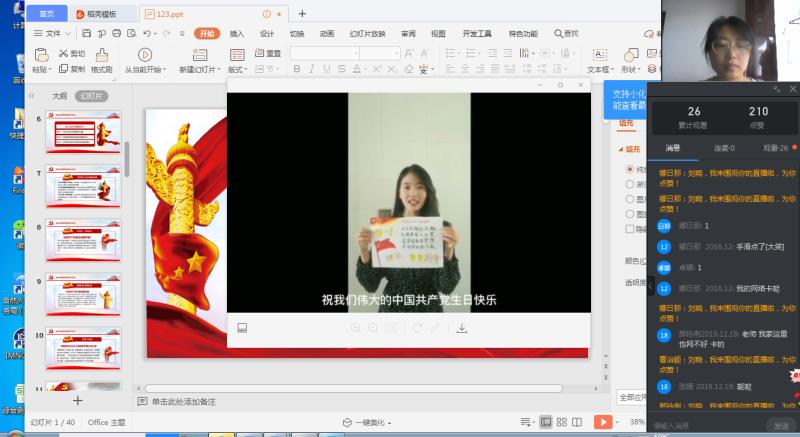Screen dimensions: 800x437
Task: Click the download icon in the image viewer
Action: pyautogui.click(x=462, y=328)
